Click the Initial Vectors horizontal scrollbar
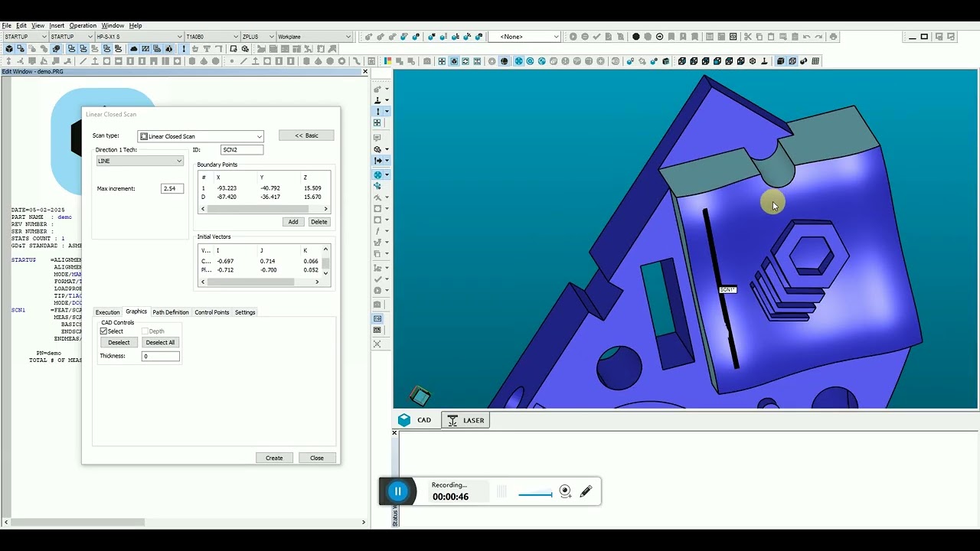 pos(260,282)
